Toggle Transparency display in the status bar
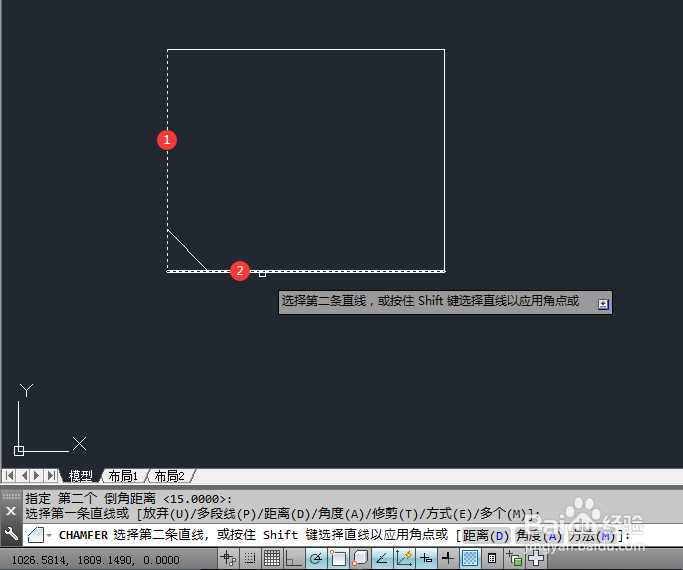 coord(470,559)
